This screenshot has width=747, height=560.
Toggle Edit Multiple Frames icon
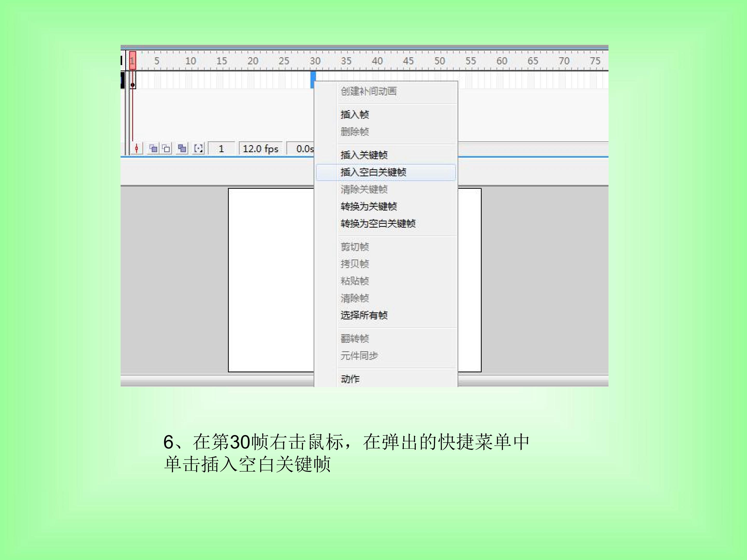(182, 149)
